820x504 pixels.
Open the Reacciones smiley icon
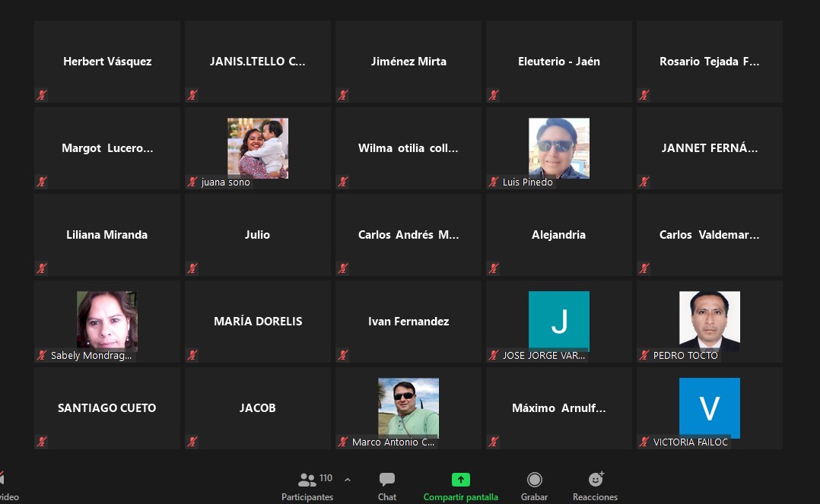point(596,480)
